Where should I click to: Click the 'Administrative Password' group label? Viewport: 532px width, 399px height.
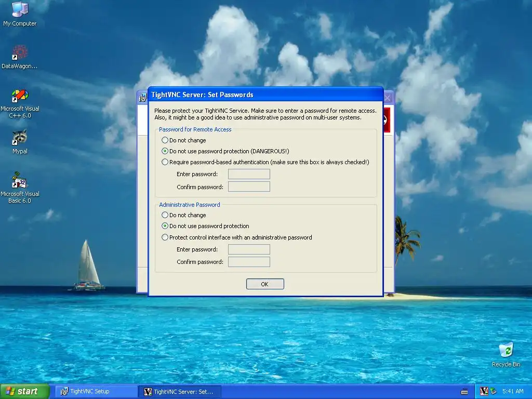189,205
